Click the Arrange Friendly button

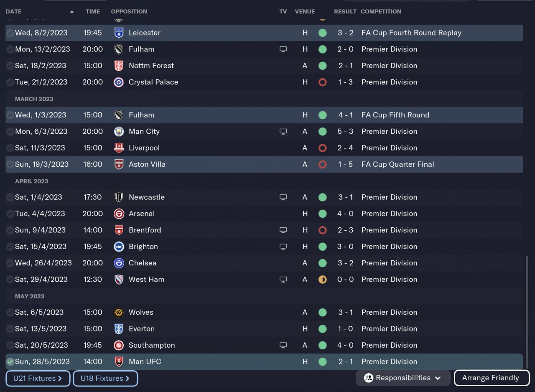(x=491, y=378)
